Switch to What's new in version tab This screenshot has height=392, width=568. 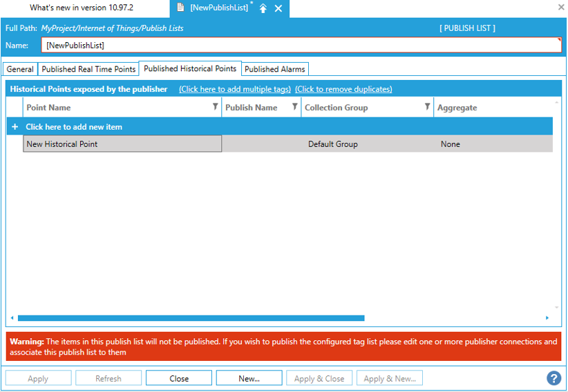point(82,8)
